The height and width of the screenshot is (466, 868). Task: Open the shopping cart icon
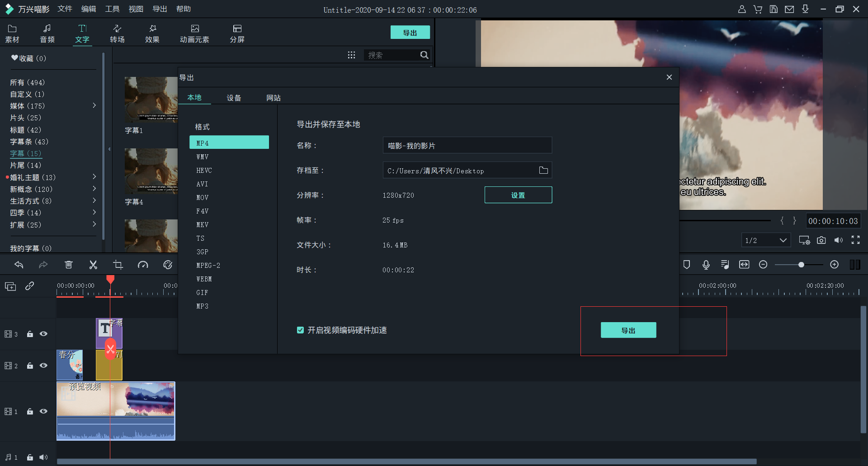coord(758,9)
